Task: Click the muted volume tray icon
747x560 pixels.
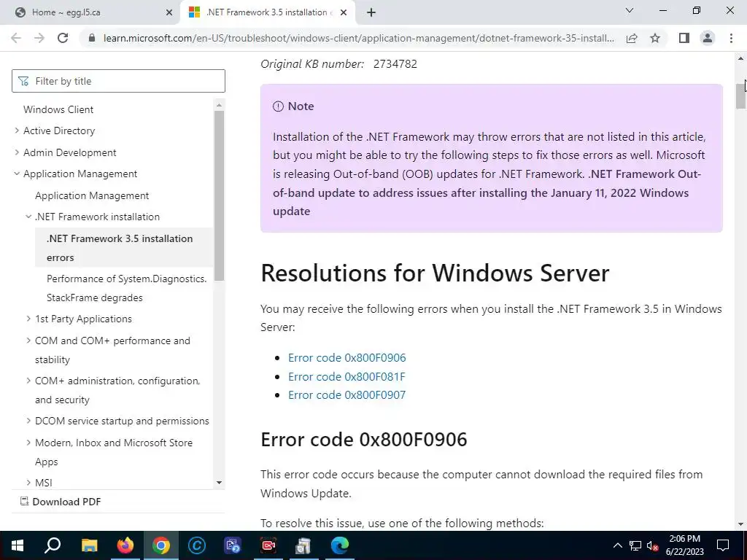Action: (653, 545)
